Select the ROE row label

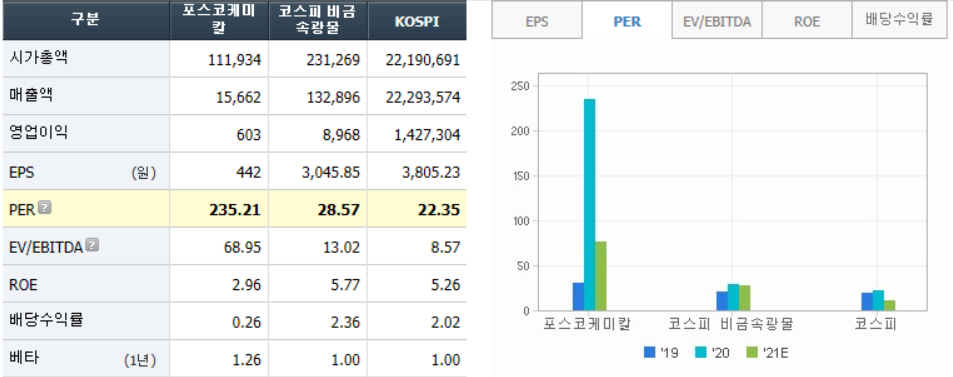tap(24, 285)
